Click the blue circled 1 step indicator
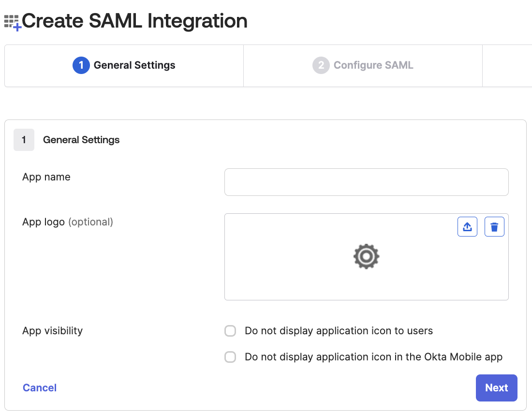 coord(81,65)
